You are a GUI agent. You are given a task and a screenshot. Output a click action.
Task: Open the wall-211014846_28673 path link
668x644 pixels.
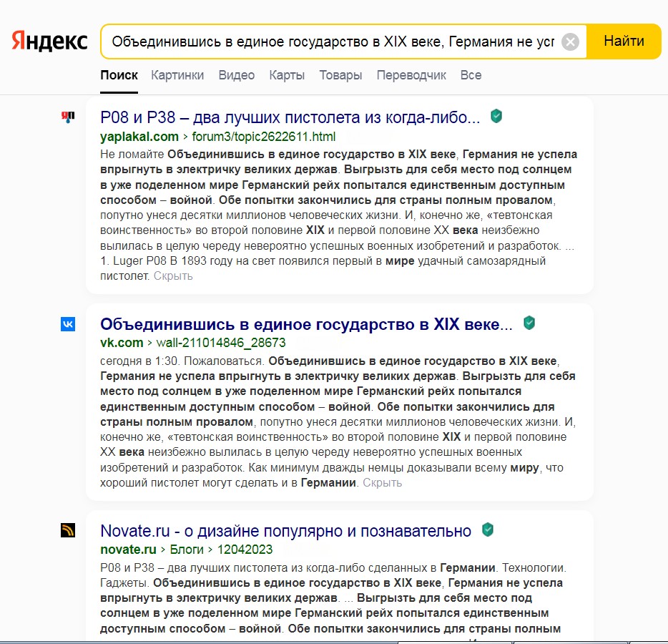[221, 343]
